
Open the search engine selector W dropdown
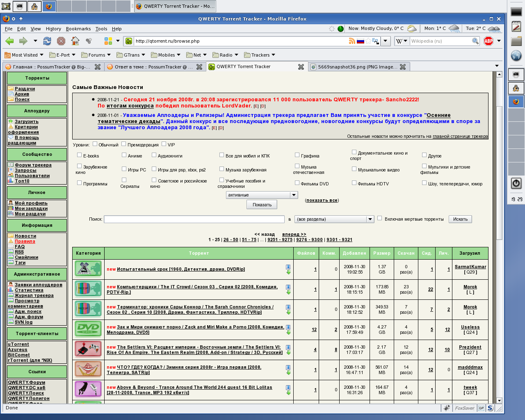[402, 41]
